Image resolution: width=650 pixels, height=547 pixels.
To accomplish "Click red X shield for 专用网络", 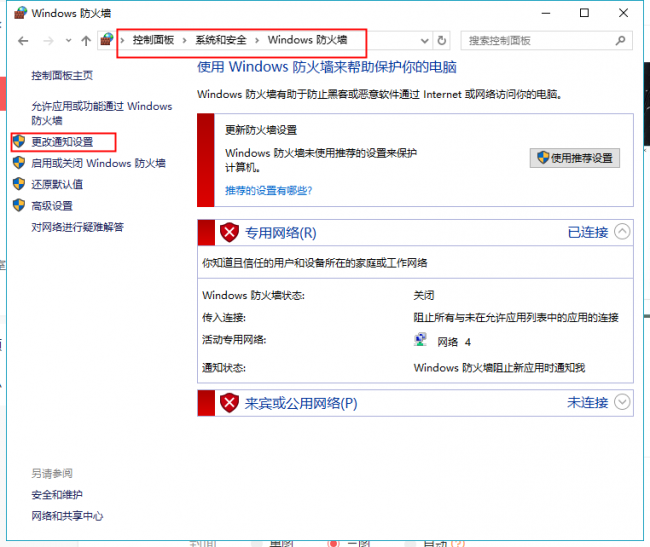I will point(229,232).
